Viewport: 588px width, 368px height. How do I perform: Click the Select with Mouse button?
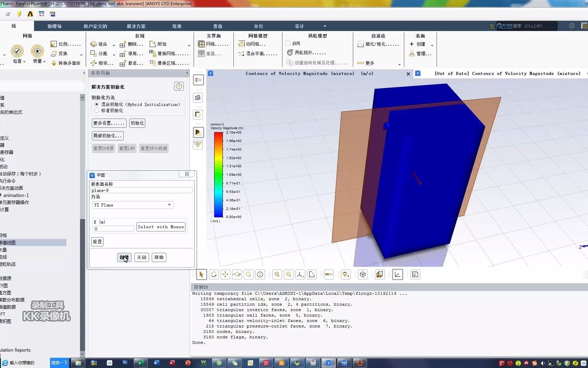(161, 227)
